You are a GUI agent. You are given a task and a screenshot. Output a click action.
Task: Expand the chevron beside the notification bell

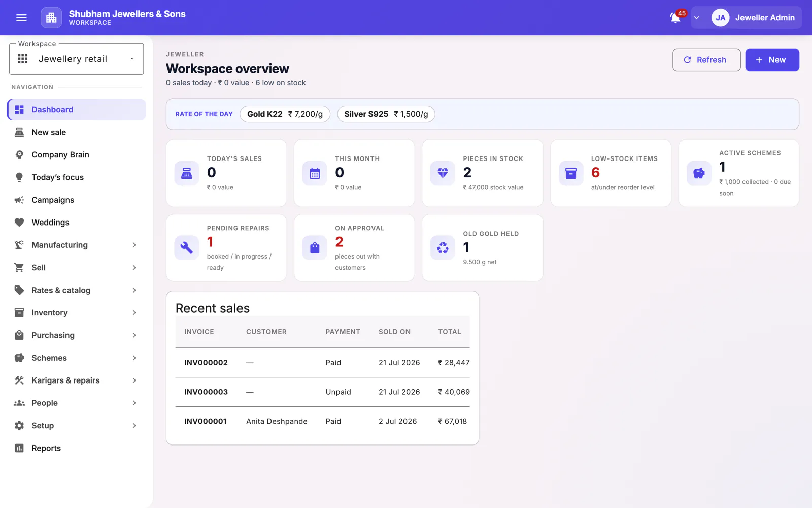(697, 18)
